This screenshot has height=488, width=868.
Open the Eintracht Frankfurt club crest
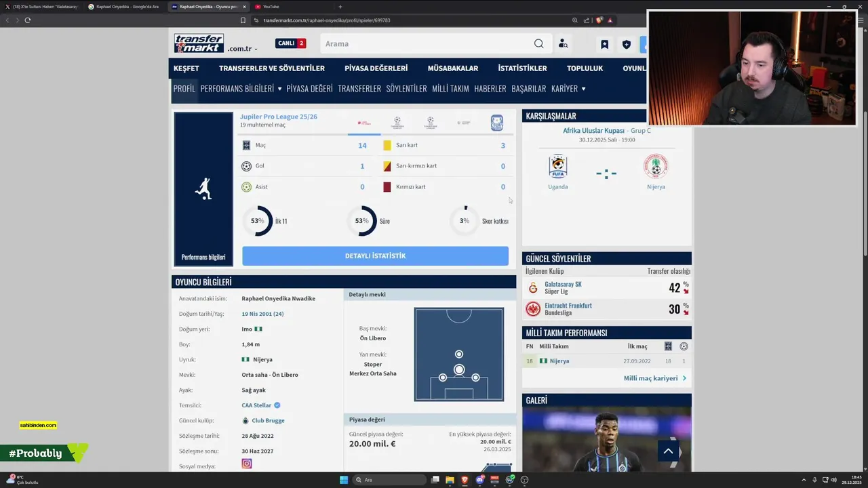click(x=533, y=309)
